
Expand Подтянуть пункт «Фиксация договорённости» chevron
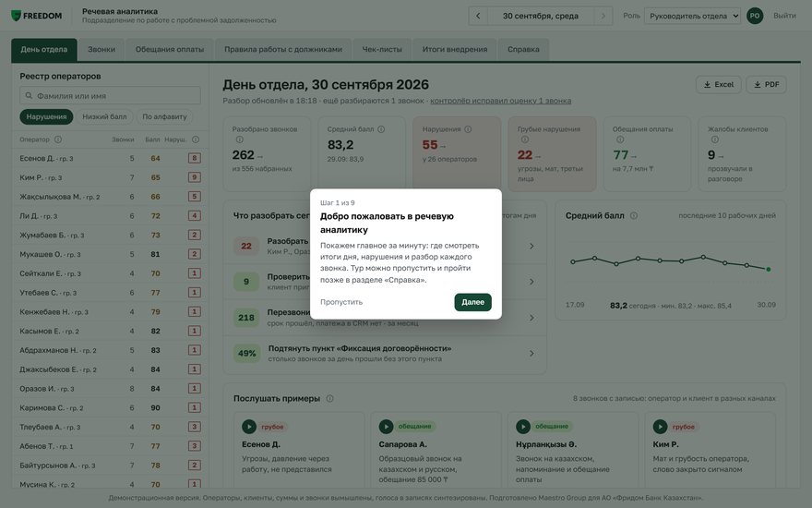[531, 354]
